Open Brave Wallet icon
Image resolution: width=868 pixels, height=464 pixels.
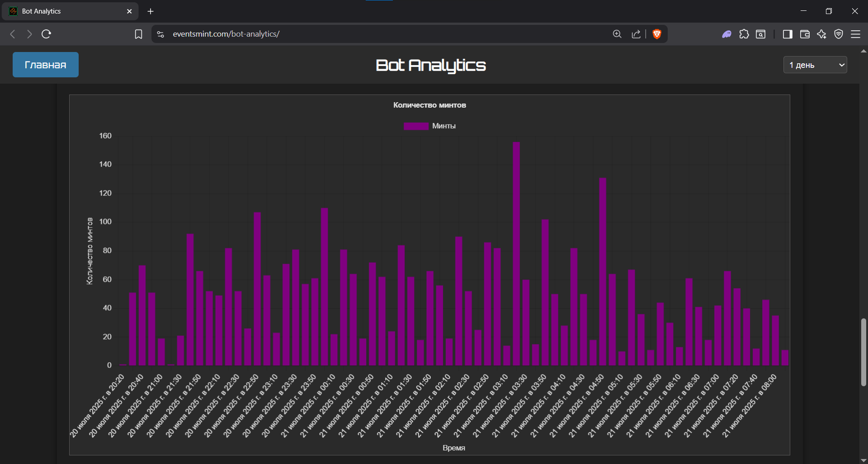[805, 34]
